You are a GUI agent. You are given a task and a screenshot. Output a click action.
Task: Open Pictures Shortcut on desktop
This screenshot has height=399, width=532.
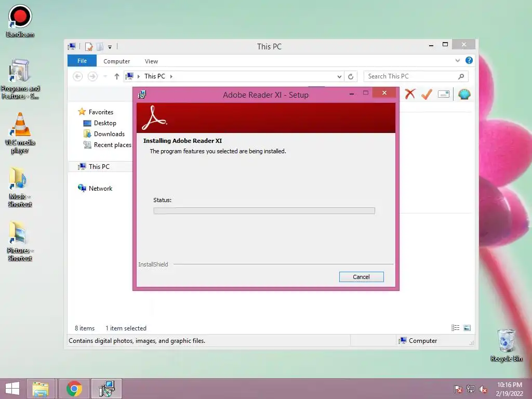[20, 241]
